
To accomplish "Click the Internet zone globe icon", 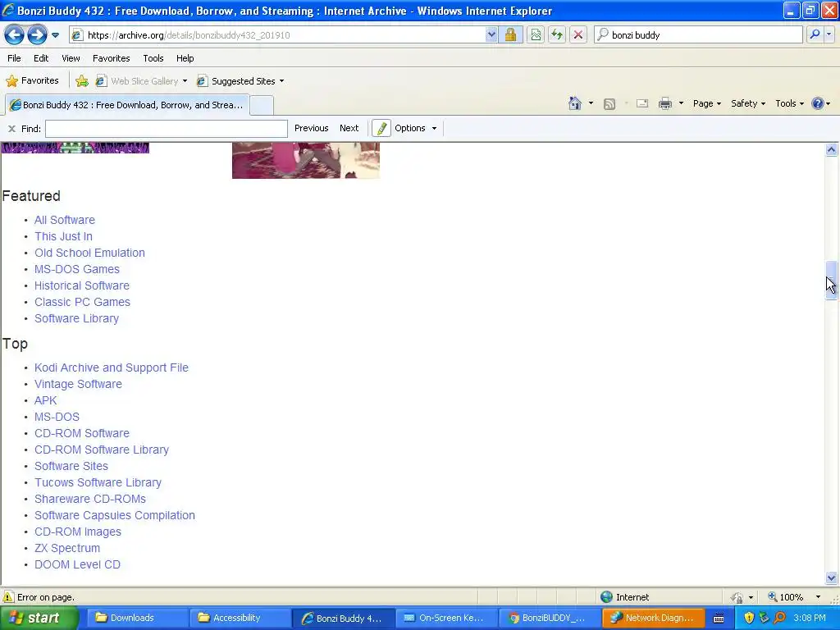I will pos(606,597).
